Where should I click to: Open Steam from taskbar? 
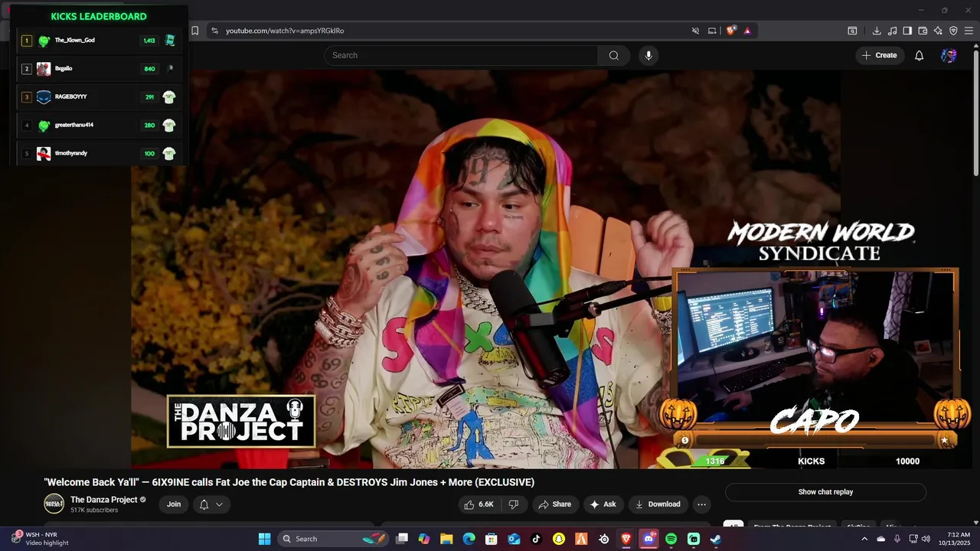[x=715, y=539]
